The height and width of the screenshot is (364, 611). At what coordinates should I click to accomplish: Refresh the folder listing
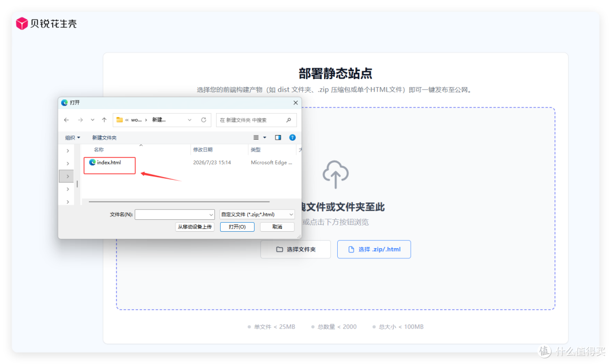click(x=204, y=120)
